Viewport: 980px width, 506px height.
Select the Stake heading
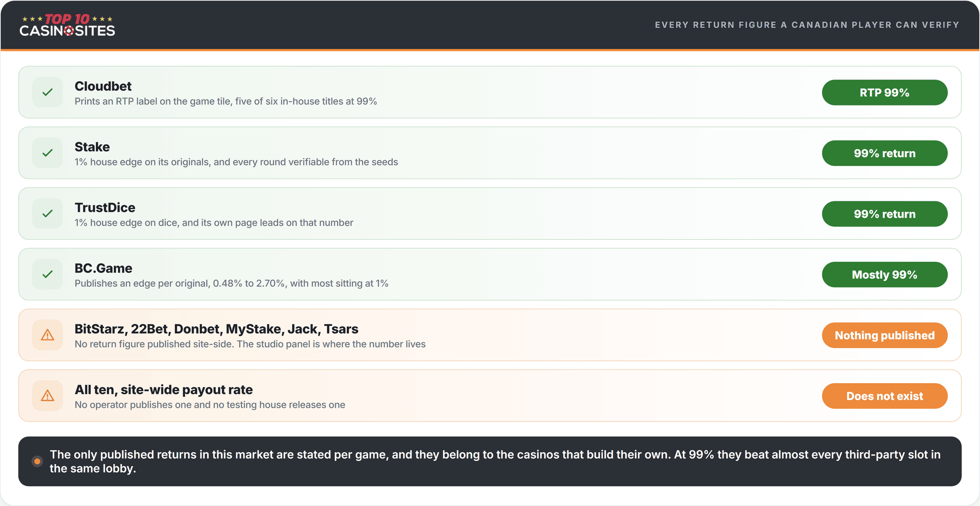(x=92, y=147)
